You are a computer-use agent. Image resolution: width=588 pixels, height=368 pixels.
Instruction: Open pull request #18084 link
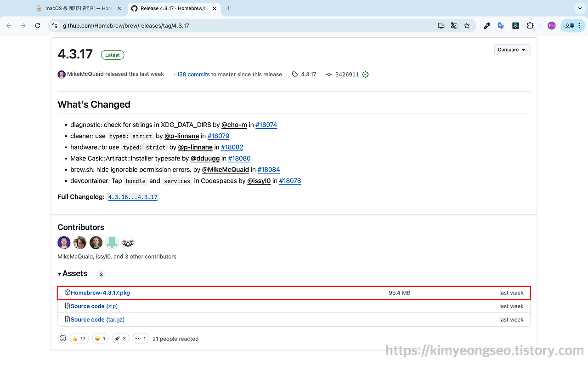[x=269, y=170]
